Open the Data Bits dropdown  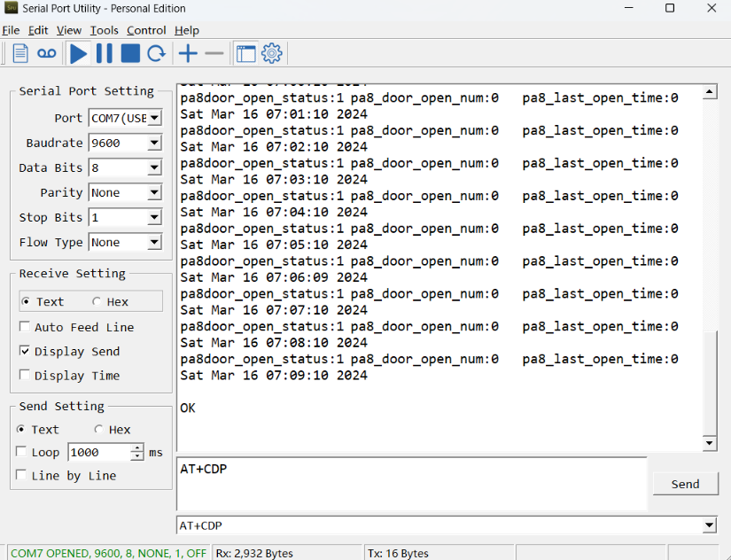point(155,167)
